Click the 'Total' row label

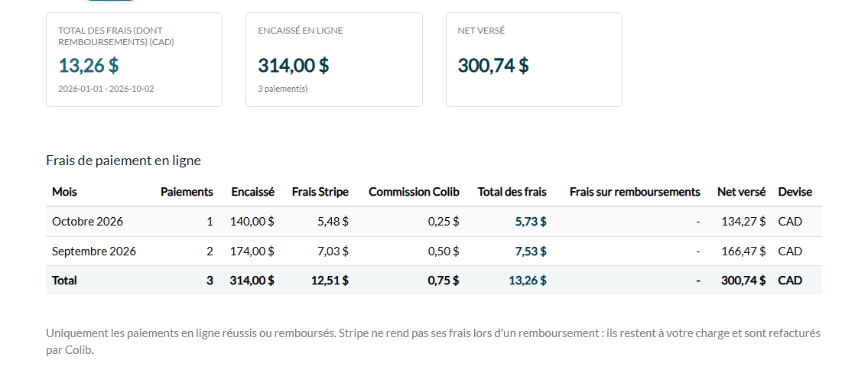point(64,281)
